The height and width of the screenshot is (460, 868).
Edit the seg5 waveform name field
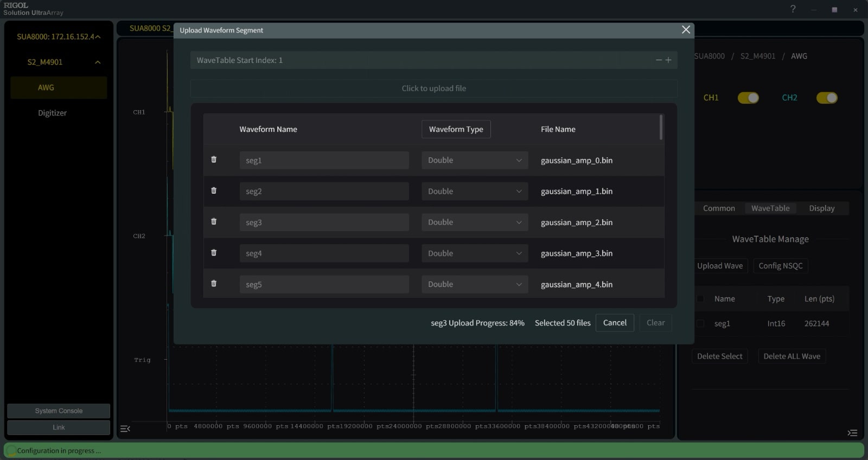point(324,284)
